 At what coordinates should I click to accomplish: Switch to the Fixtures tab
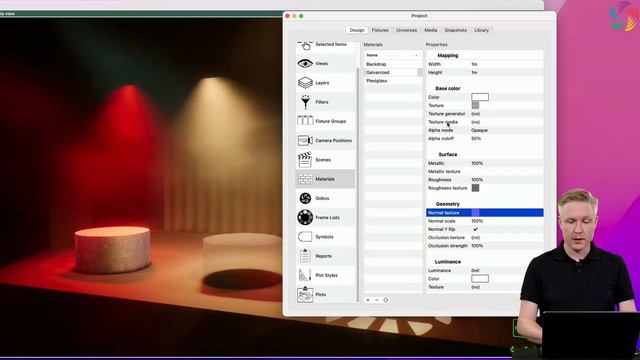click(x=380, y=30)
